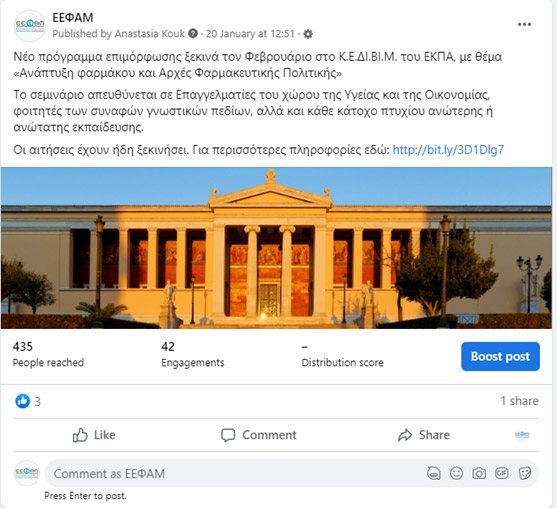Open the sticker picker in comment box
Viewport: 557px width, 508px height.
[525, 473]
